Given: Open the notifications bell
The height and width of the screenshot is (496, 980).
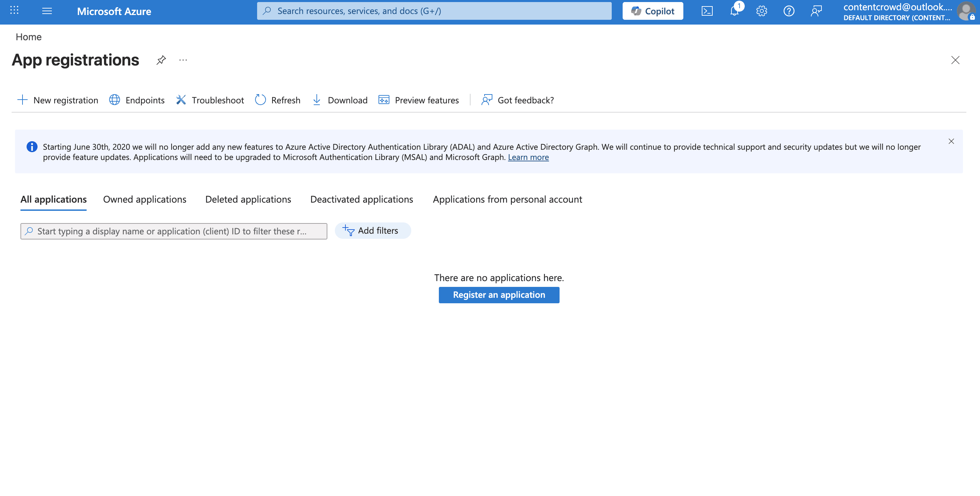Looking at the screenshot, I should (734, 11).
